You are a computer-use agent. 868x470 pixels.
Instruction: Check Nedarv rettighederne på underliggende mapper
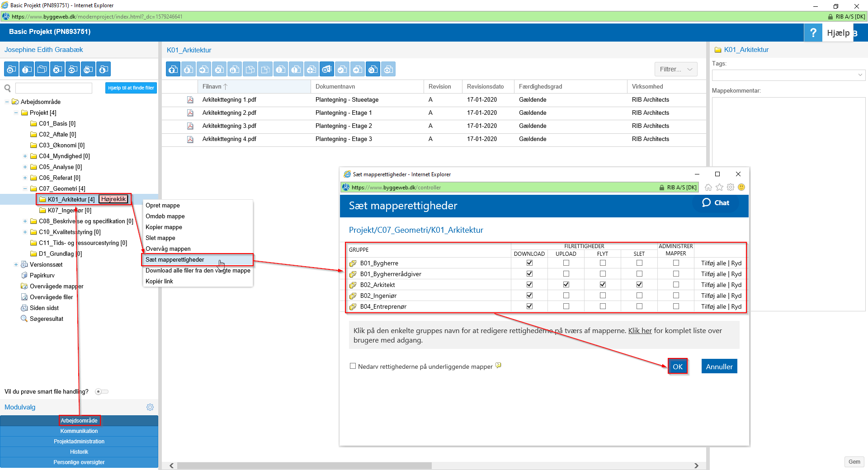click(353, 366)
